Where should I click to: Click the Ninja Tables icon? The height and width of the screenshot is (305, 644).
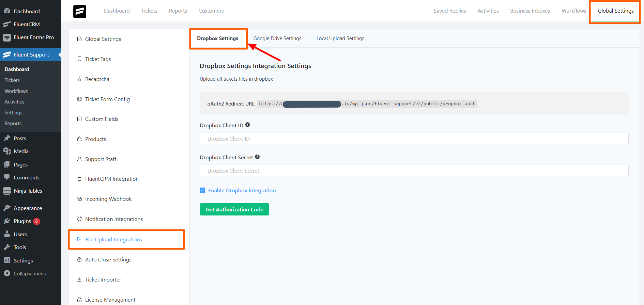[x=7, y=191]
